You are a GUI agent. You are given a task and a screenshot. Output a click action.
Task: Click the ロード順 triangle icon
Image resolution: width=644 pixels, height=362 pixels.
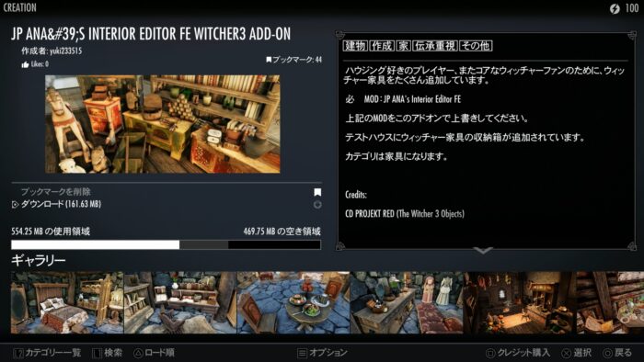pos(138,353)
